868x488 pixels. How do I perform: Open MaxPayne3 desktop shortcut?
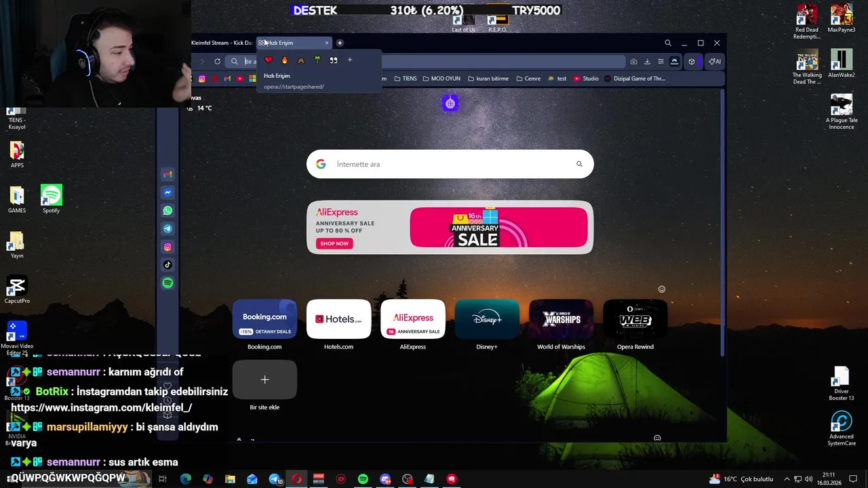coord(842,18)
